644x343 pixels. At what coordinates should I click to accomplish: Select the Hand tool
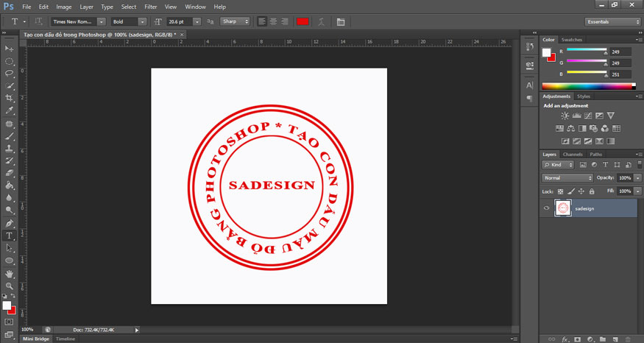(9, 274)
